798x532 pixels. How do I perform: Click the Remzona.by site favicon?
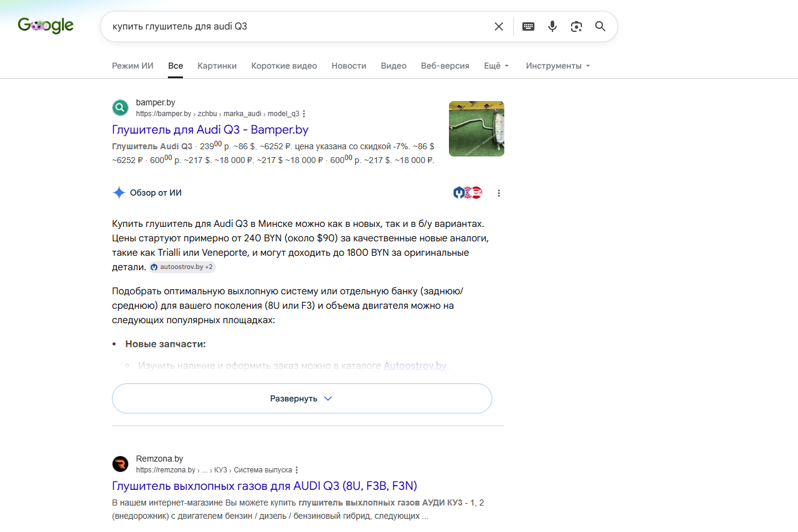pos(120,464)
